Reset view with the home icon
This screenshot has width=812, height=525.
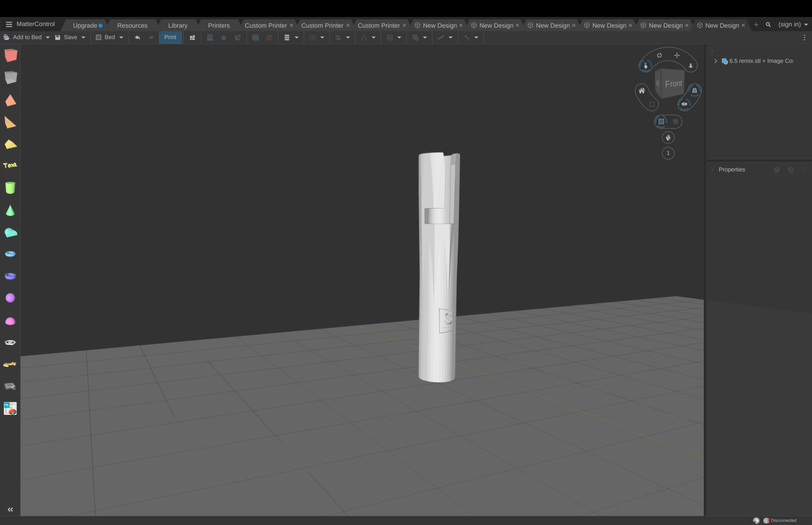(642, 91)
